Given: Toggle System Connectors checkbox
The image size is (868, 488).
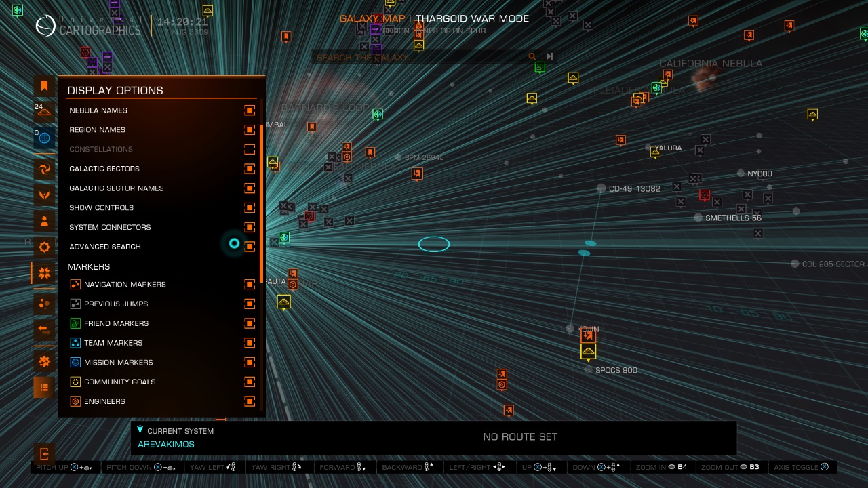Looking at the screenshot, I should (250, 227).
